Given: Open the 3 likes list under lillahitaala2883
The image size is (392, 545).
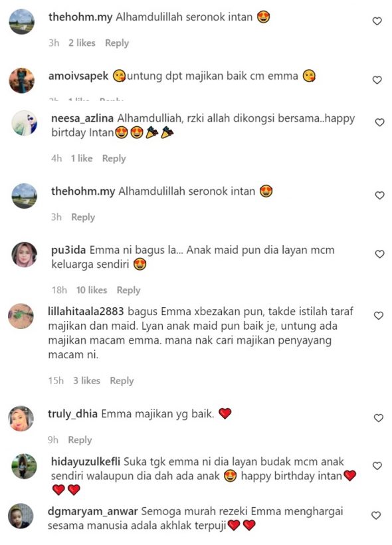Looking at the screenshot, I should click(86, 381).
